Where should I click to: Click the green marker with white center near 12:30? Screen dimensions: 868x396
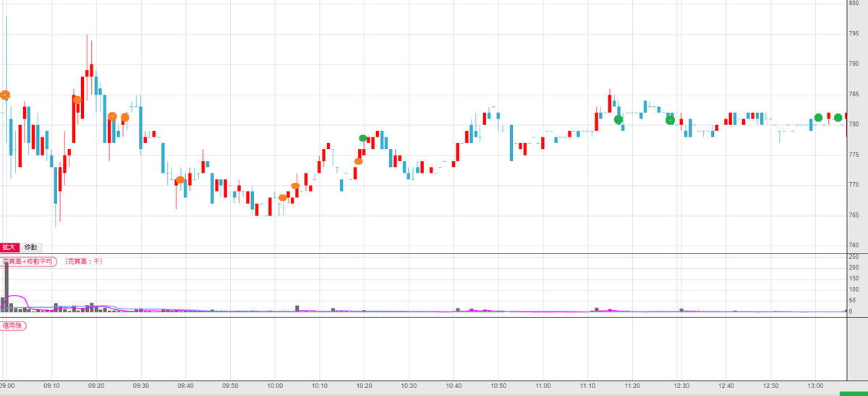pos(670,120)
